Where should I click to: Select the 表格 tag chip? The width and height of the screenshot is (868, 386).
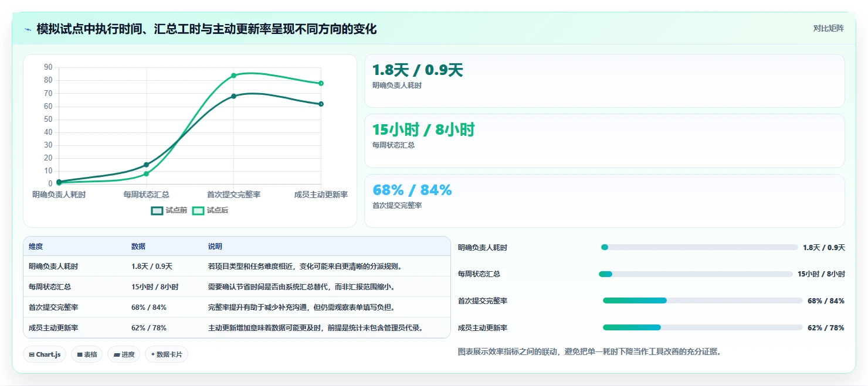click(x=87, y=354)
